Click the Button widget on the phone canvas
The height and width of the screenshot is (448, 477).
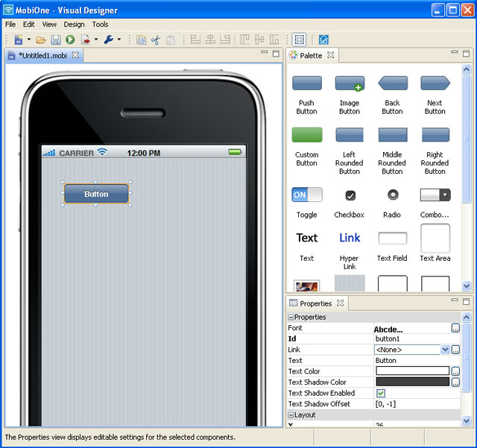click(x=96, y=194)
